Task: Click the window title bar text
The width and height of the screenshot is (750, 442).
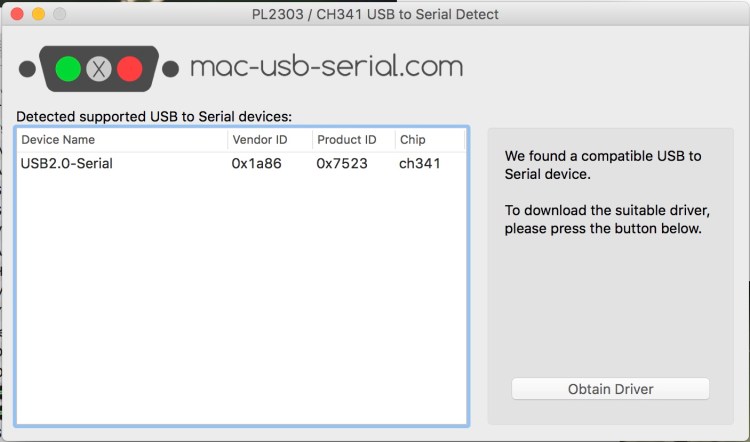Action: point(375,15)
